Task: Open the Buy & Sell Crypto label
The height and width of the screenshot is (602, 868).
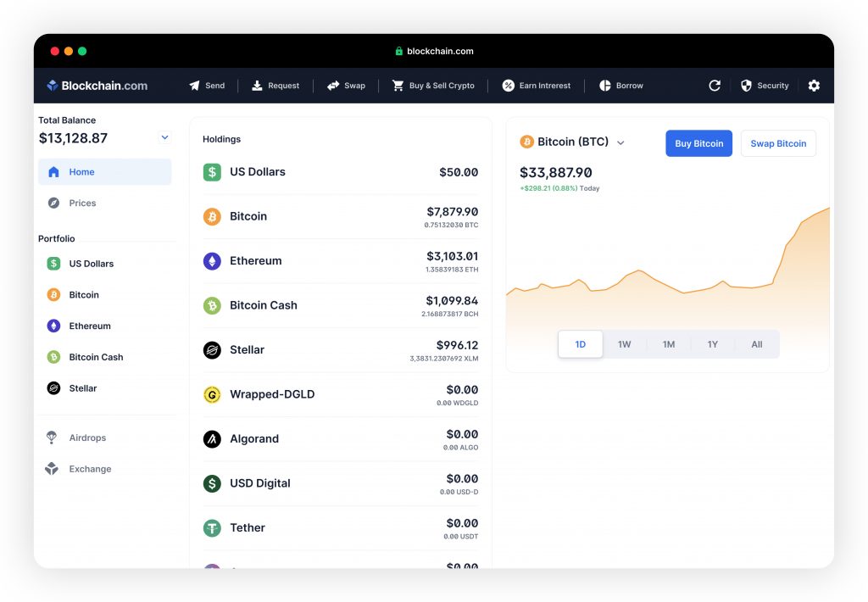Action: click(442, 86)
